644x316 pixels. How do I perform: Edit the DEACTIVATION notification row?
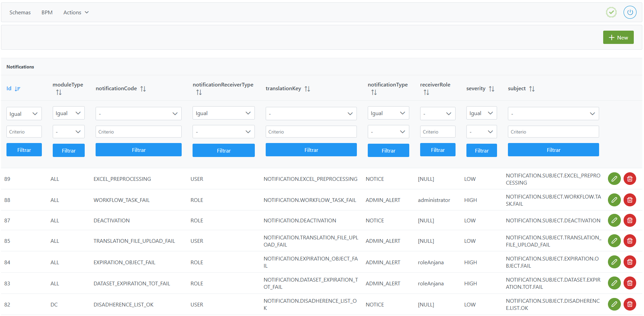pyautogui.click(x=614, y=220)
